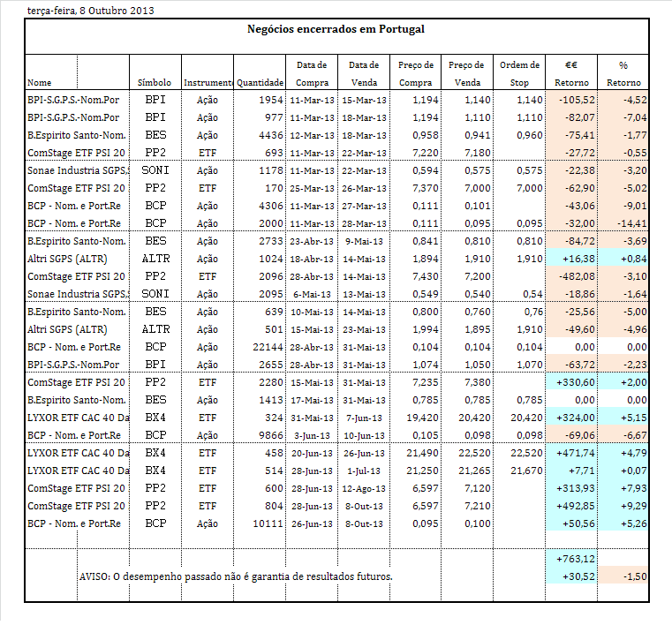The height and width of the screenshot is (625, 672).
Task: Click the percent cell '+5,26'
Action: pyautogui.click(x=634, y=523)
